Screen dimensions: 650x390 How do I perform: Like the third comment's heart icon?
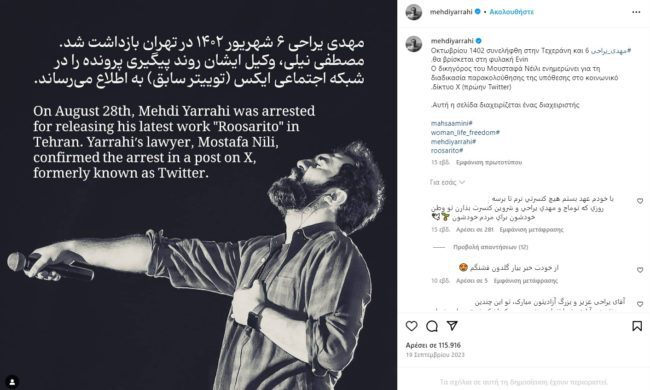click(x=640, y=304)
